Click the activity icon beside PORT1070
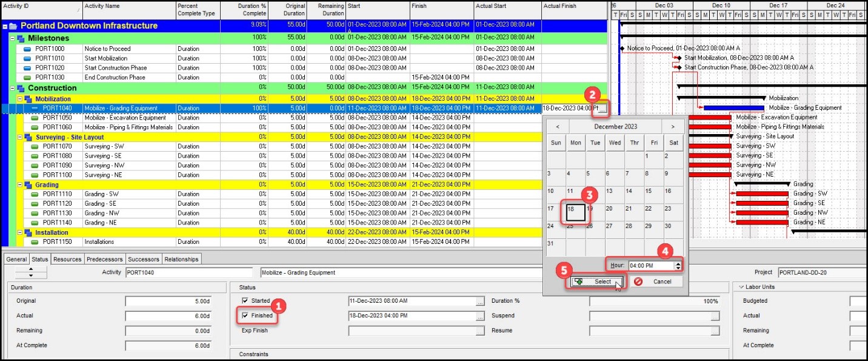868x361 pixels. (x=35, y=146)
